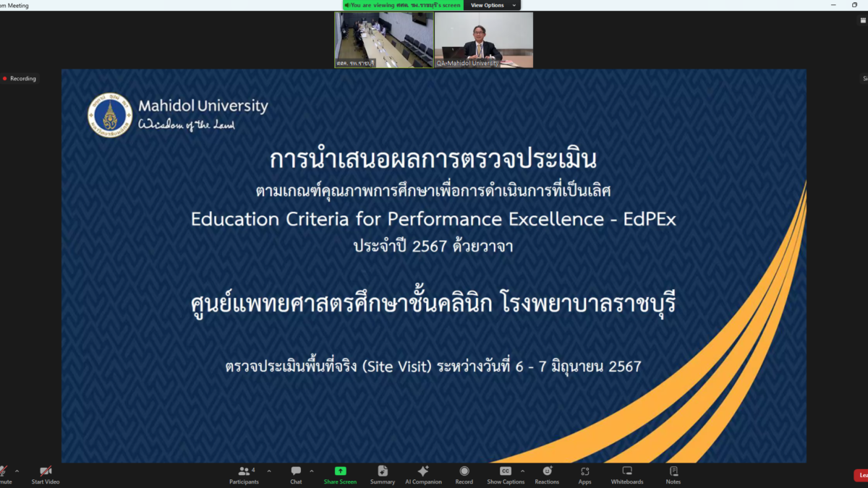Viewport: 868px width, 488px height.
Task: Click the Recording indicator
Action: click(x=20, y=78)
